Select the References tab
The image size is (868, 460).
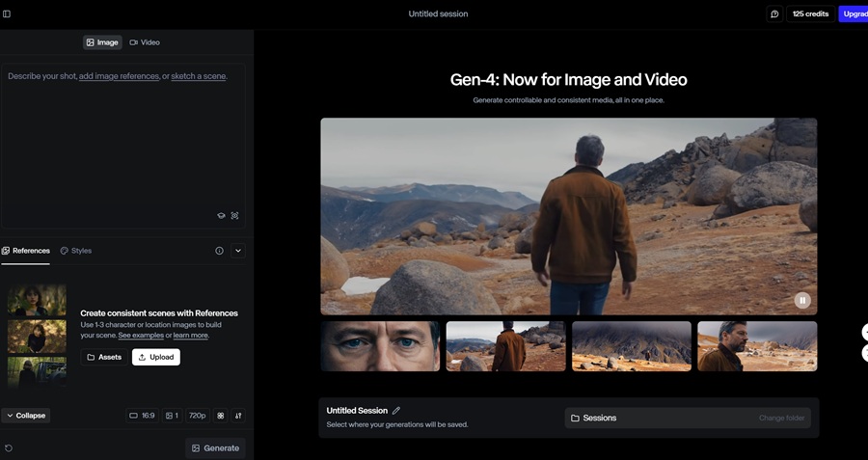point(25,251)
